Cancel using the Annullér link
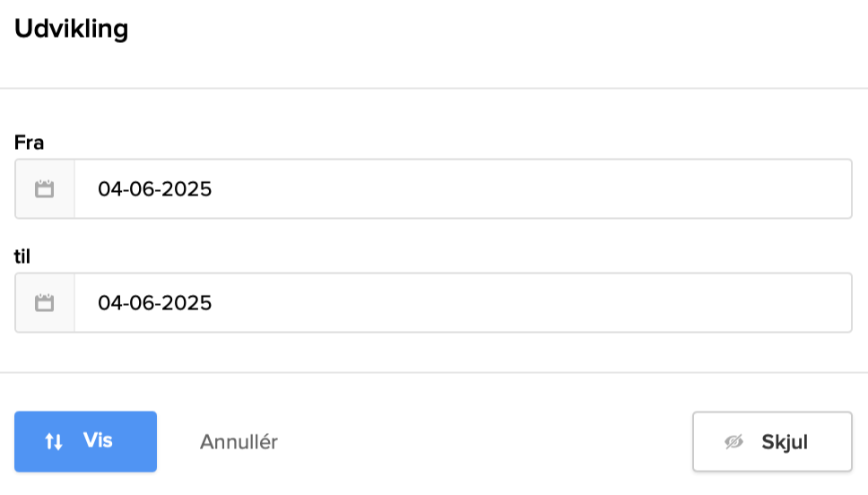 239,442
